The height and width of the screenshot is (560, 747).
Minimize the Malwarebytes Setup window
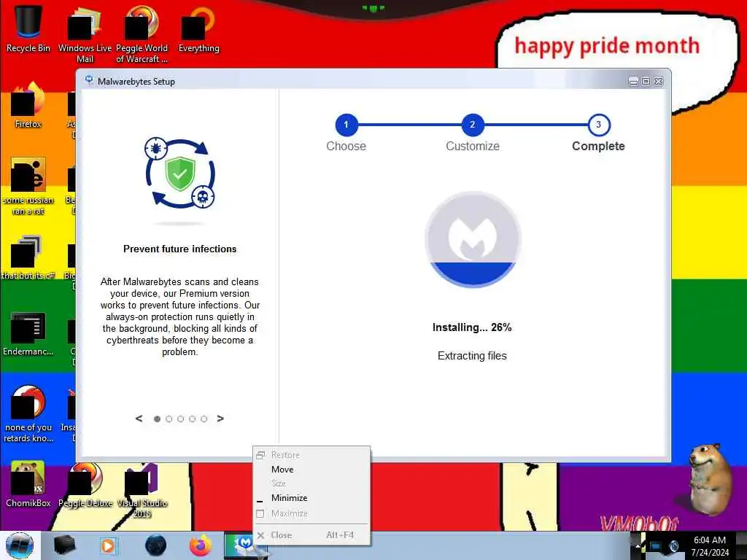(633, 82)
